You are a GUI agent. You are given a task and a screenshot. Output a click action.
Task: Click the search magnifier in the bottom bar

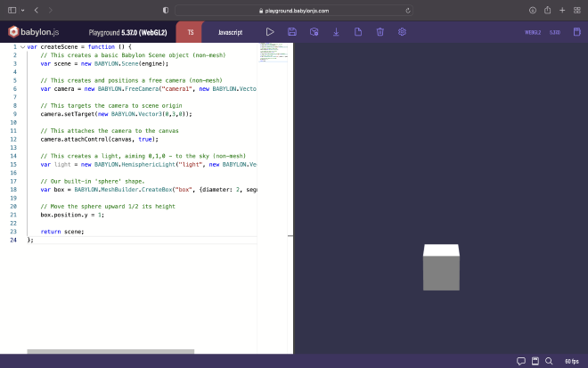point(549,361)
